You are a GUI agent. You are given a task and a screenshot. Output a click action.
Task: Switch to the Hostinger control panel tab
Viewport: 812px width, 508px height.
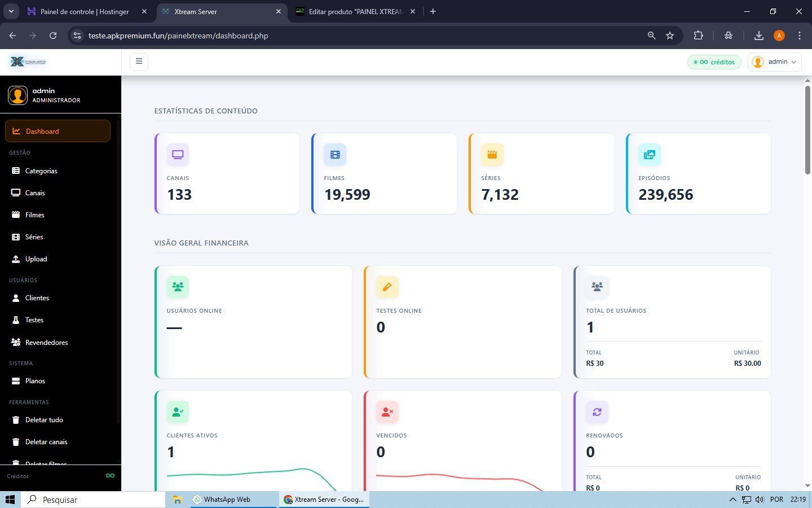[x=85, y=11]
